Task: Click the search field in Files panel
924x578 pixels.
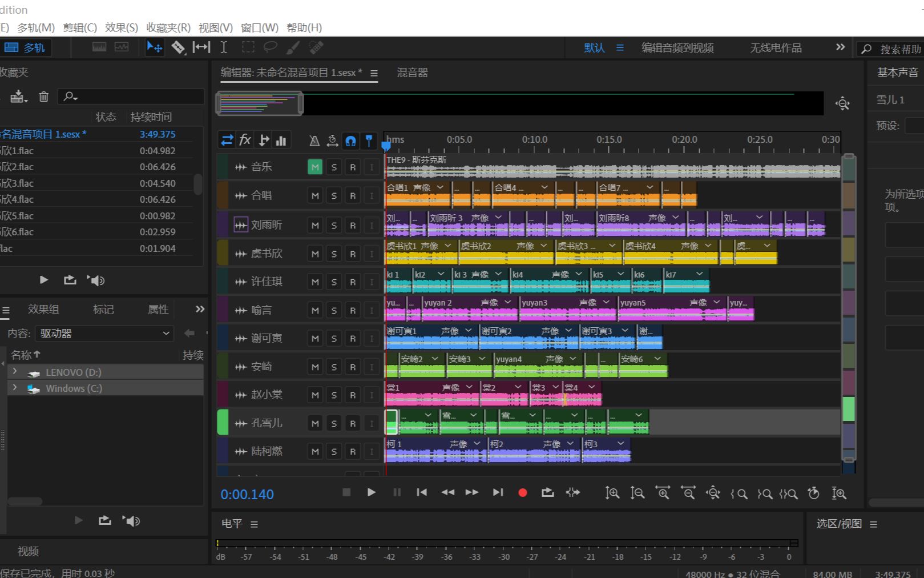Action: pos(131,97)
